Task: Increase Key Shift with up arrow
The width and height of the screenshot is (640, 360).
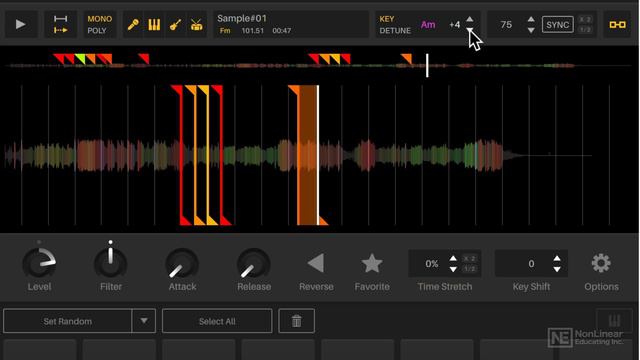Action: click(557, 258)
